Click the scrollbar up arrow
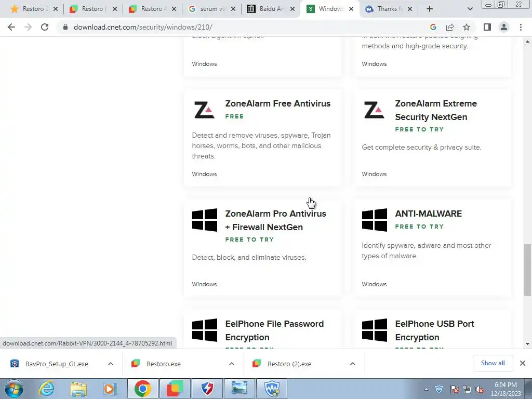 (528, 42)
